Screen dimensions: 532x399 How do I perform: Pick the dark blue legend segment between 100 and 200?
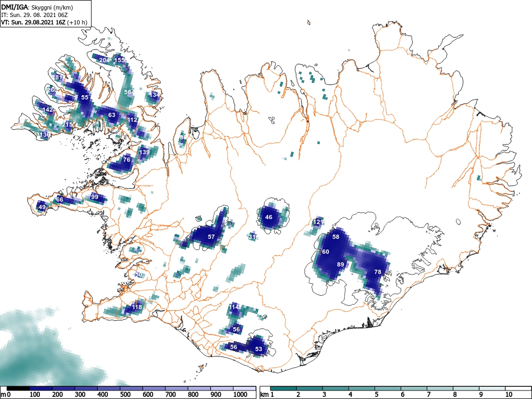coord(41,388)
